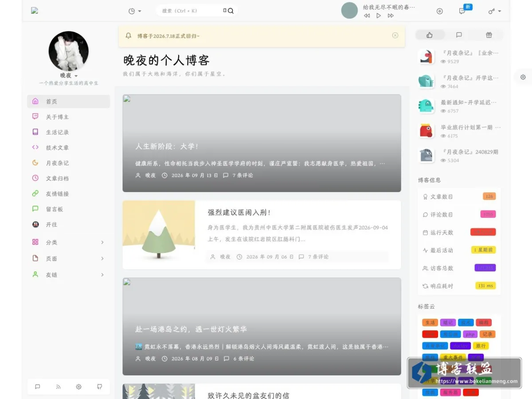Switch to the gift icon tab
The height and width of the screenshot is (399, 532).
coord(489,35)
